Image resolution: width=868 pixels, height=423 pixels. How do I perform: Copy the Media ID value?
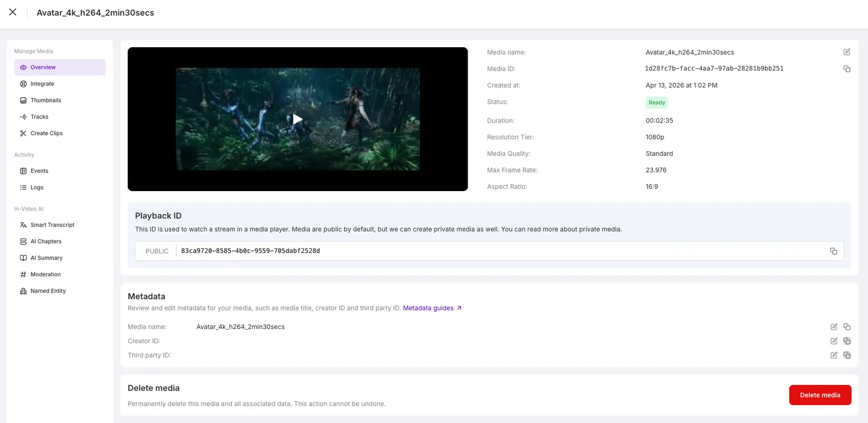coord(847,69)
